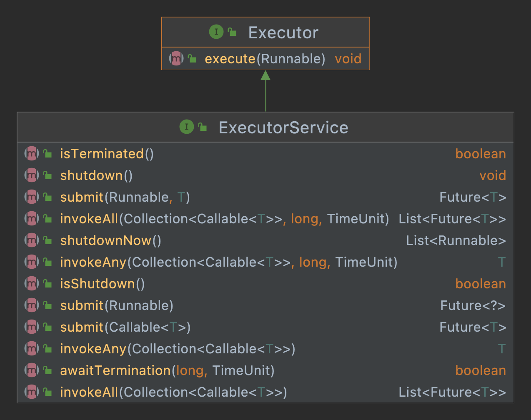Click the isShutdown() method entry
This screenshot has height=420, width=531.
(102, 284)
